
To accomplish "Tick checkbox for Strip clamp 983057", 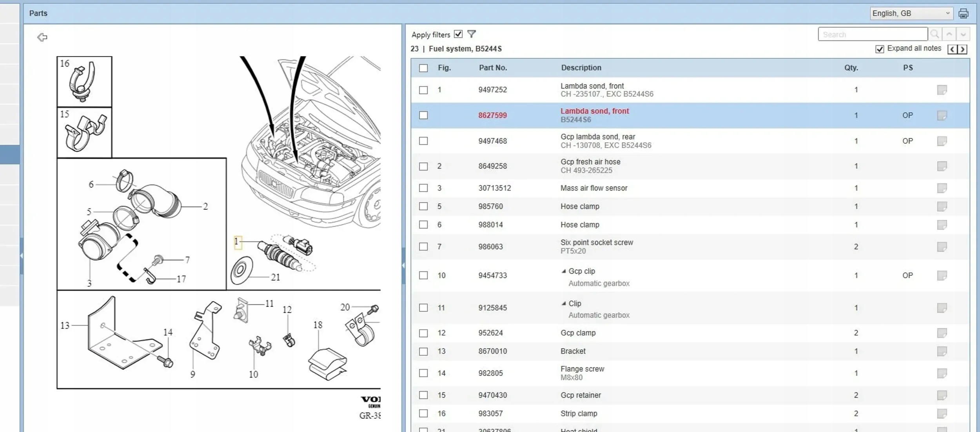I will [423, 413].
